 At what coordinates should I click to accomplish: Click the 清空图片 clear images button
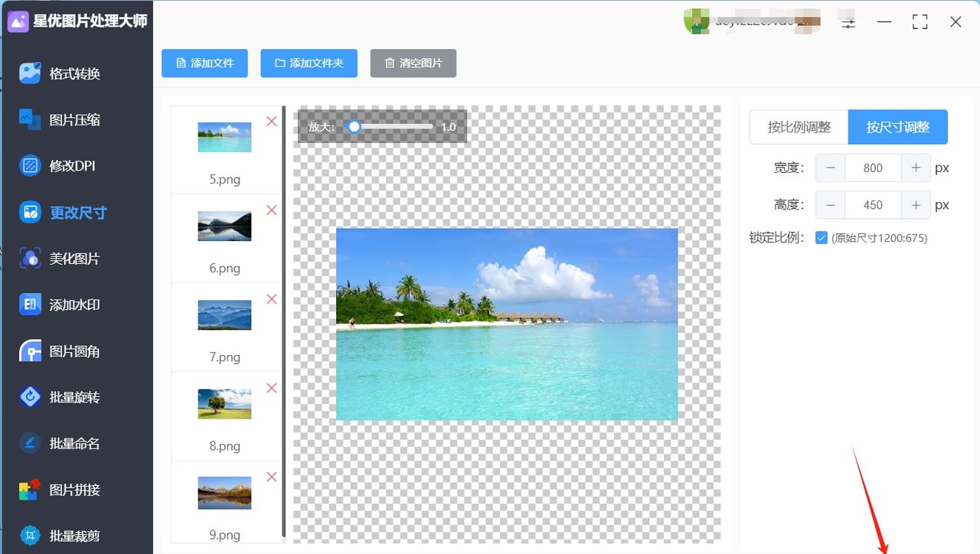pos(413,64)
